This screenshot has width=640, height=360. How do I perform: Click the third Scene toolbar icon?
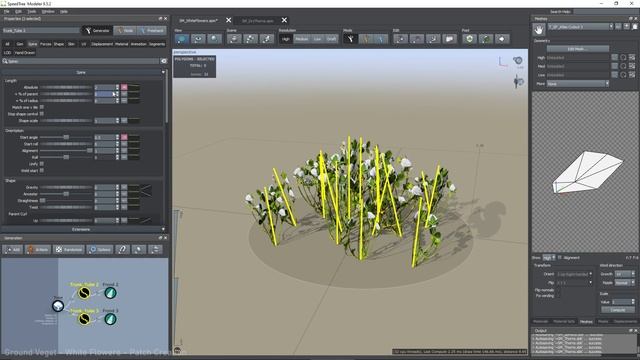(x=267, y=39)
